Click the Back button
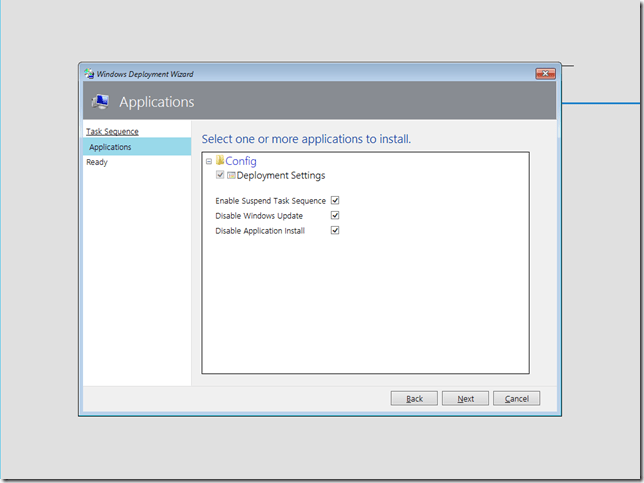 point(414,398)
